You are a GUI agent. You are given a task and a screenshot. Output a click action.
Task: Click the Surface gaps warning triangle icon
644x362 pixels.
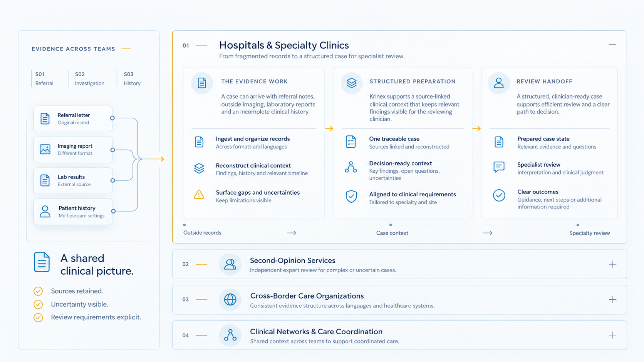199,194
